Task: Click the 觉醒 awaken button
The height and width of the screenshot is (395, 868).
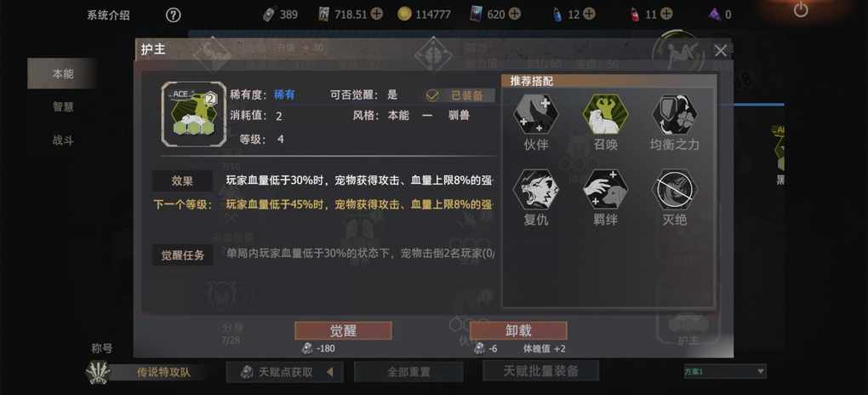Action: (343, 331)
